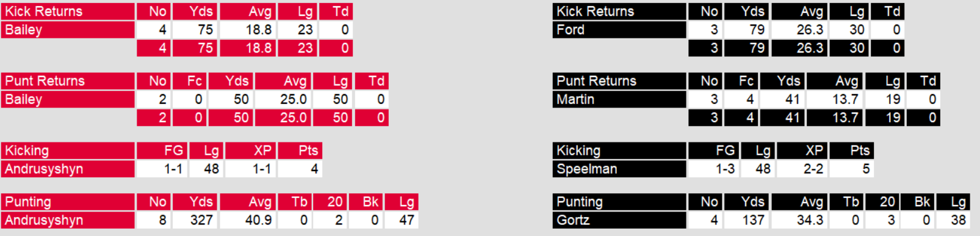Click the red Kicking header

click(x=68, y=151)
